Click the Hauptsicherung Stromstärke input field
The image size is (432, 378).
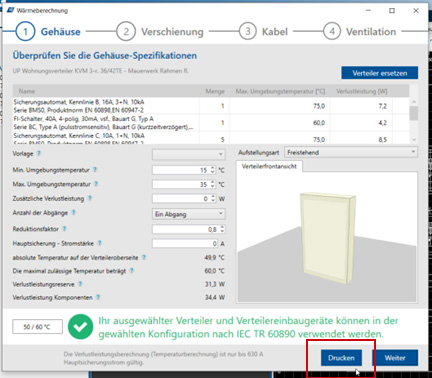pyautogui.click(x=185, y=244)
